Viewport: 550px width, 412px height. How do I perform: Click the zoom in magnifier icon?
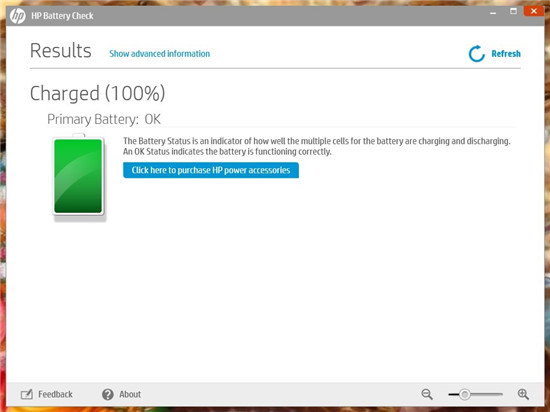523,394
